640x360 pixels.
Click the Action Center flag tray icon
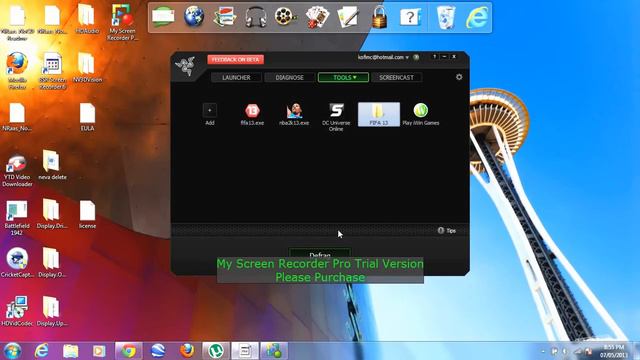coord(554,351)
